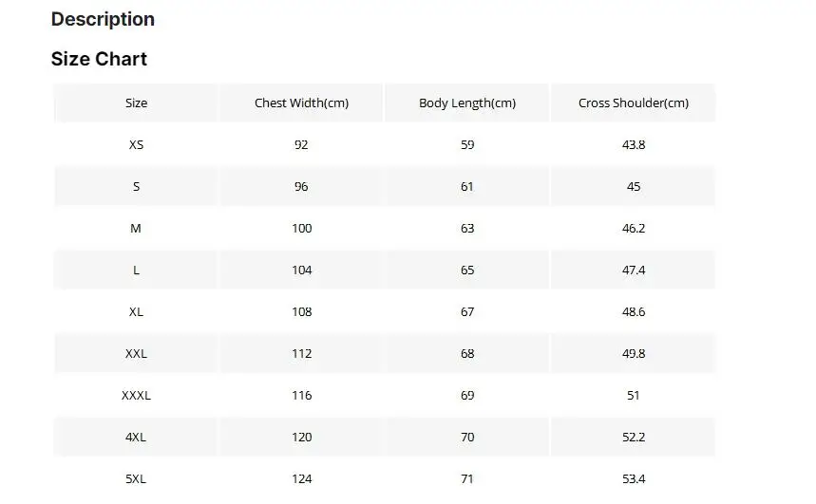The width and height of the screenshot is (816, 504).
Task: Click chest width value 124
Action: click(x=301, y=478)
